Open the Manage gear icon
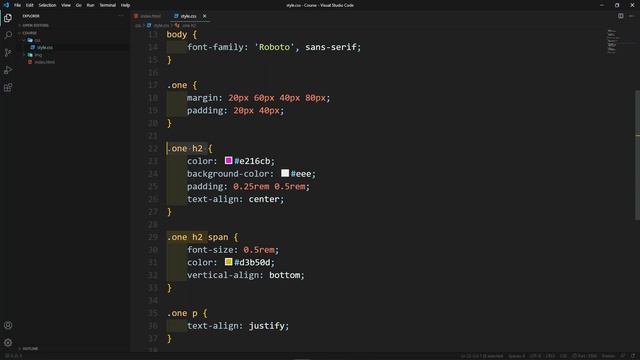The image size is (640, 360). point(8,342)
